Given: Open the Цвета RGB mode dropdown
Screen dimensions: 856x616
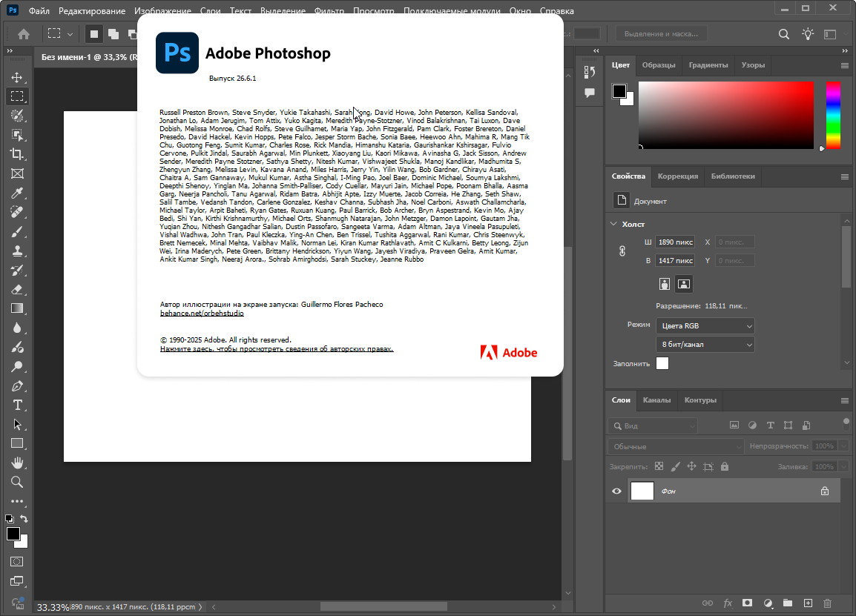Looking at the screenshot, I should click(705, 325).
